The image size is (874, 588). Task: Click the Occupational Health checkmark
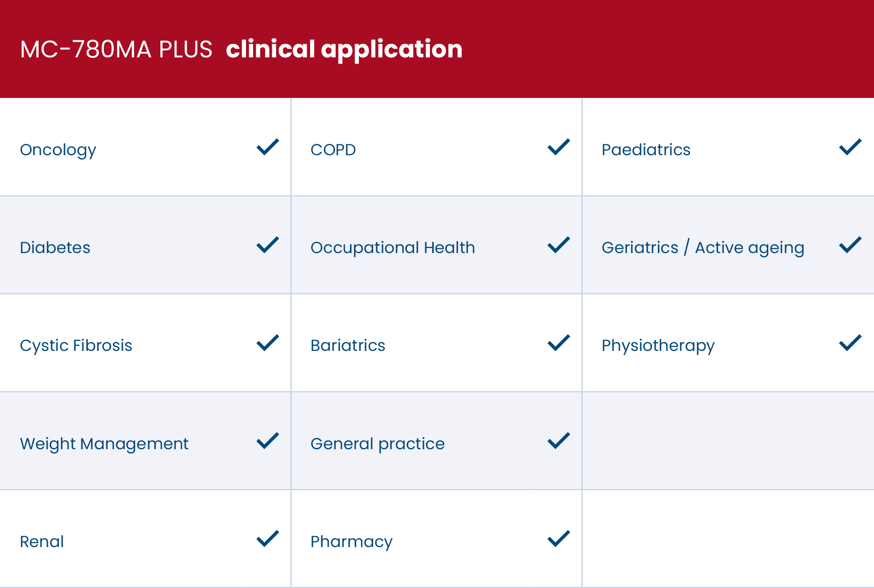pyautogui.click(x=559, y=245)
